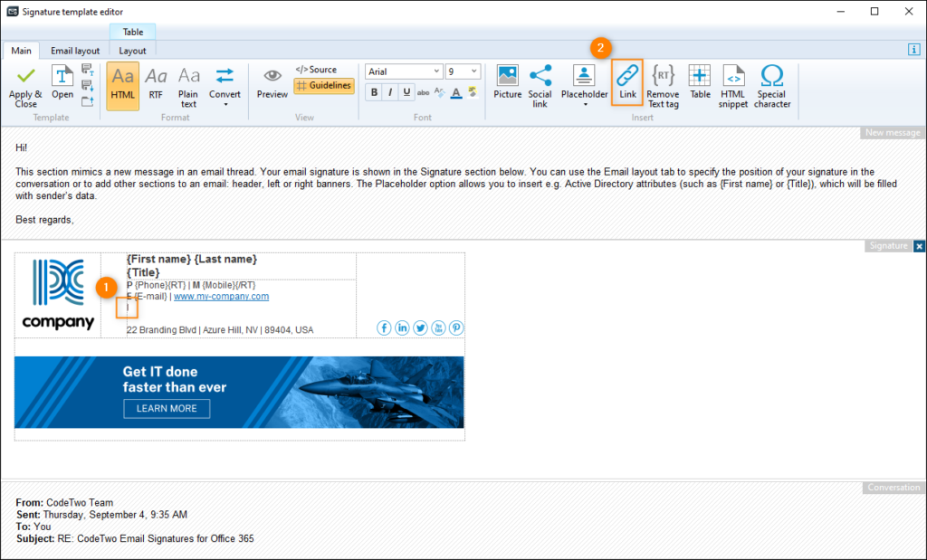
Task: Insert a Social link
Action: pyautogui.click(x=540, y=83)
